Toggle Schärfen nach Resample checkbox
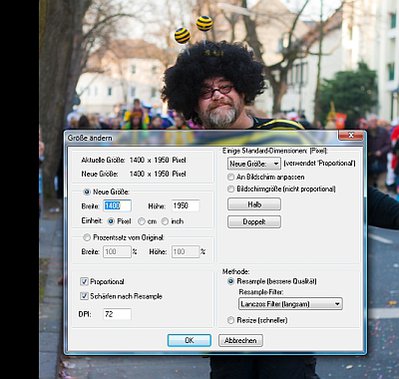The height and width of the screenshot is (379, 399). pos(84,296)
